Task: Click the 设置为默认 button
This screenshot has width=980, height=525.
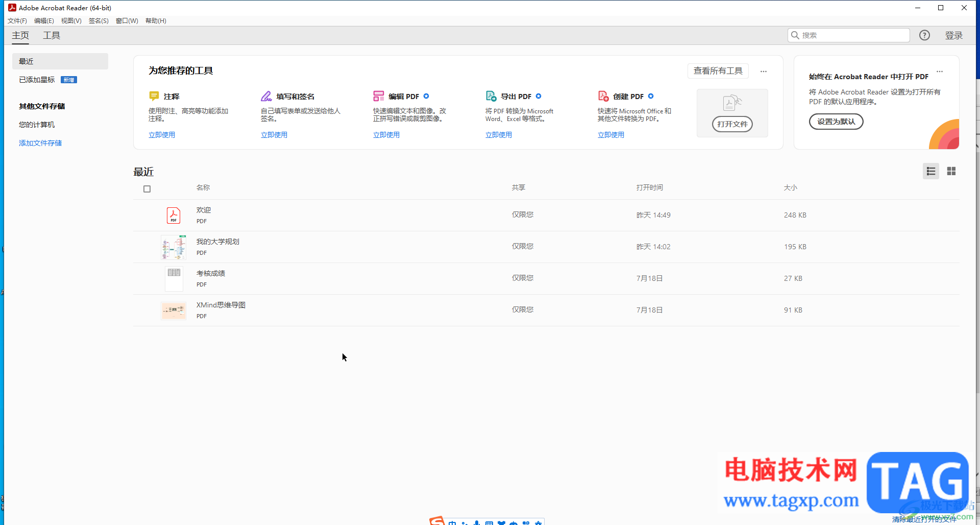Action: pyautogui.click(x=836, y=122)
